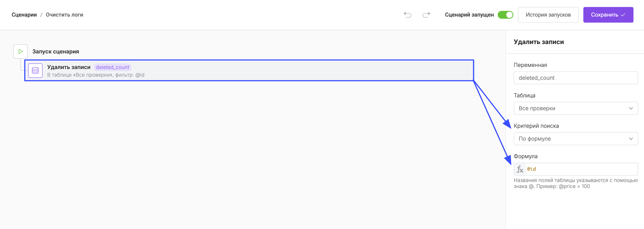644x229 pixels.
Task: Click 'Очистить логи' breadcrumb title
Action: click(64, 15)
